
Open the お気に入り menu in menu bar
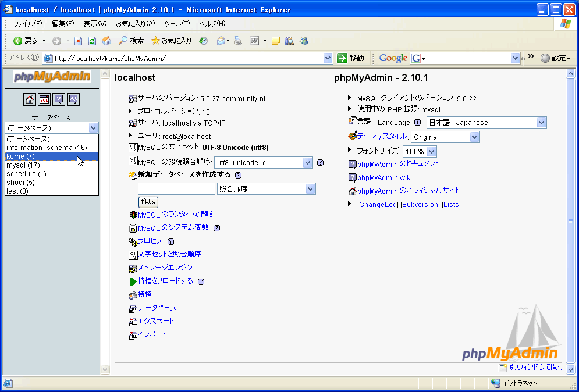click(x=135, y=24)
